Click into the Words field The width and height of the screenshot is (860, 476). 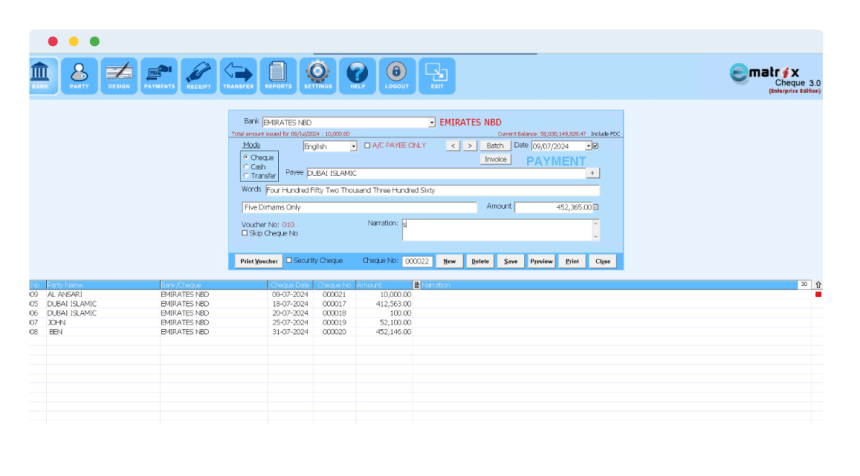click(x=432, y=190)
